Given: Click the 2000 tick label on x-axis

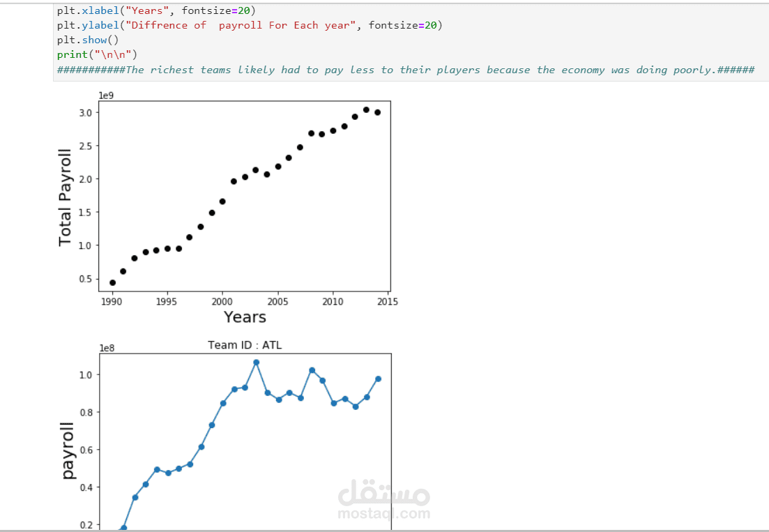Looking at the screenshot, I should click(x=222, y=301).
